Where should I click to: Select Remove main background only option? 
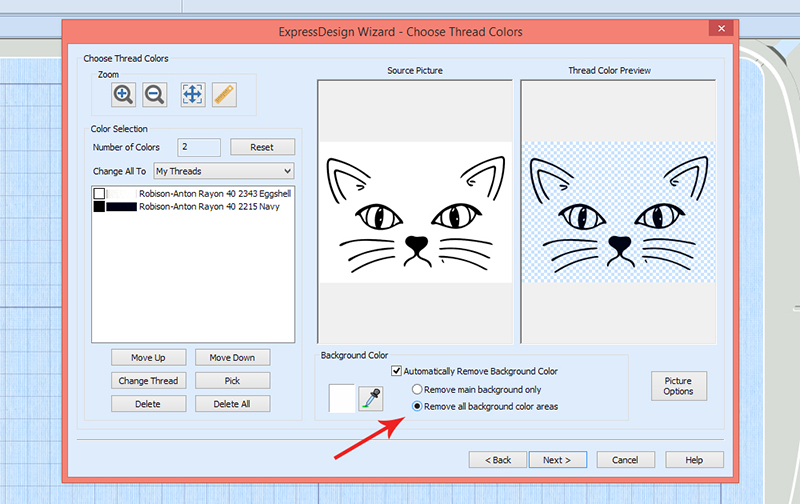pos(417,389)
